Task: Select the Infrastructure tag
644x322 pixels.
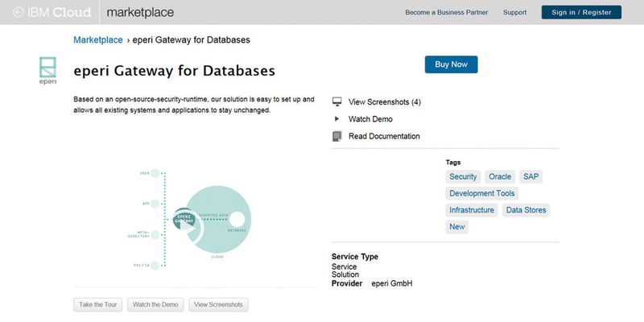Action: pyautogui.click(x=472, y=210)
